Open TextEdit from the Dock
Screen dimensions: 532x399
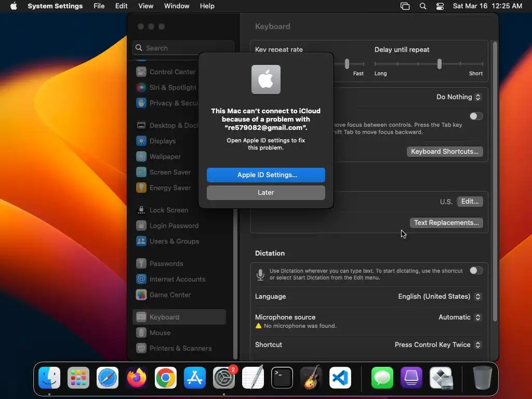(x=253, y=378)
